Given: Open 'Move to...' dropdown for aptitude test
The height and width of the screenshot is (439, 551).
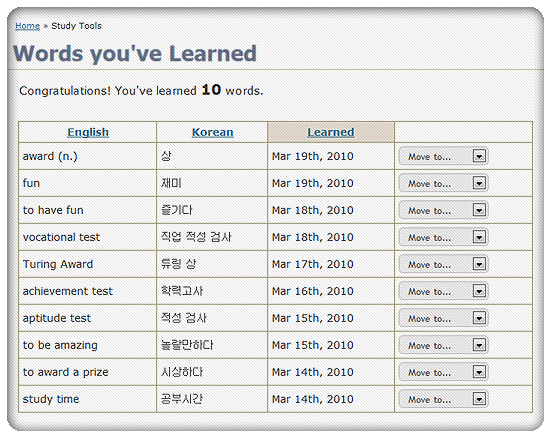Looking at the screenshot, I should (x=443, y=318).
